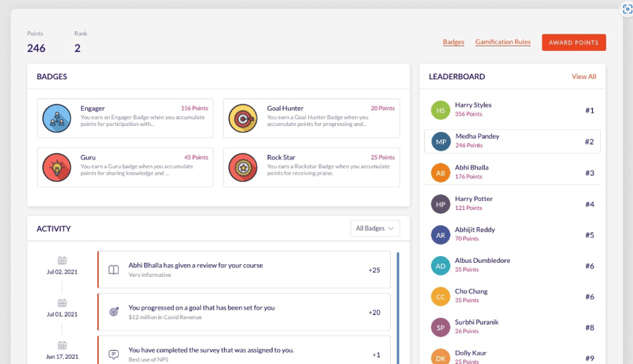633x364 pixels.
Task: Click the Cho Chang CC avatar
Action: [x=440, y=296]
